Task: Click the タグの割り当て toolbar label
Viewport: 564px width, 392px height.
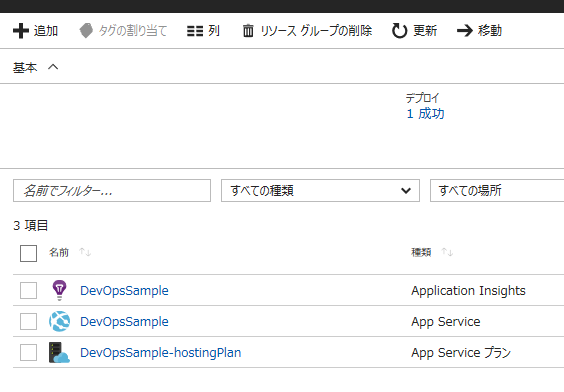Action: click(133, 31)
